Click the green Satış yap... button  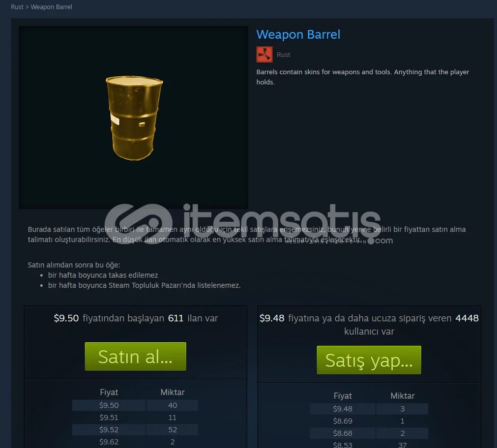point(369,360)
